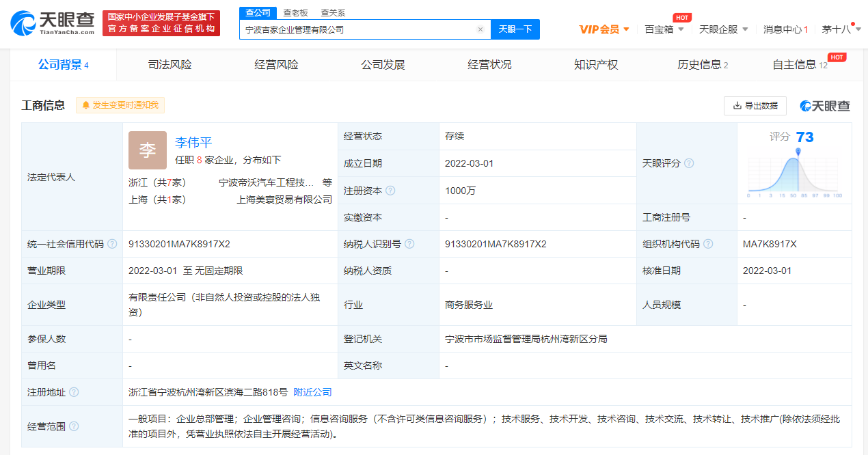Open the 知识产权 tab
Viewport: 868px width, 455px height.
click(596, 65)
